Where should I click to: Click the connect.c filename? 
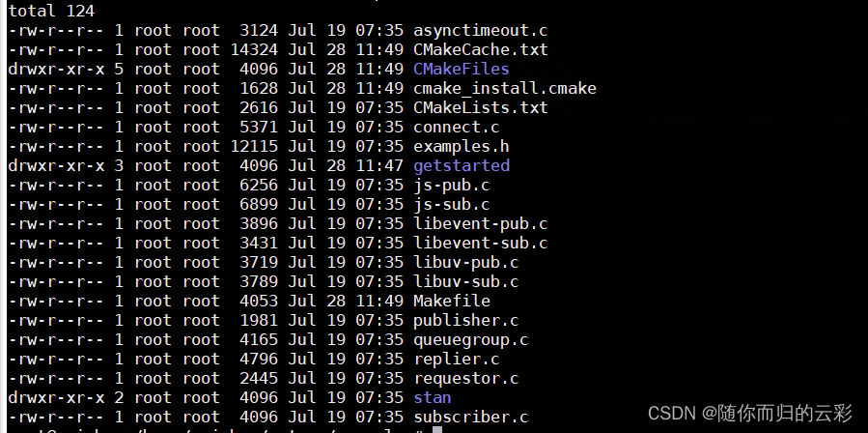point(456,127)
